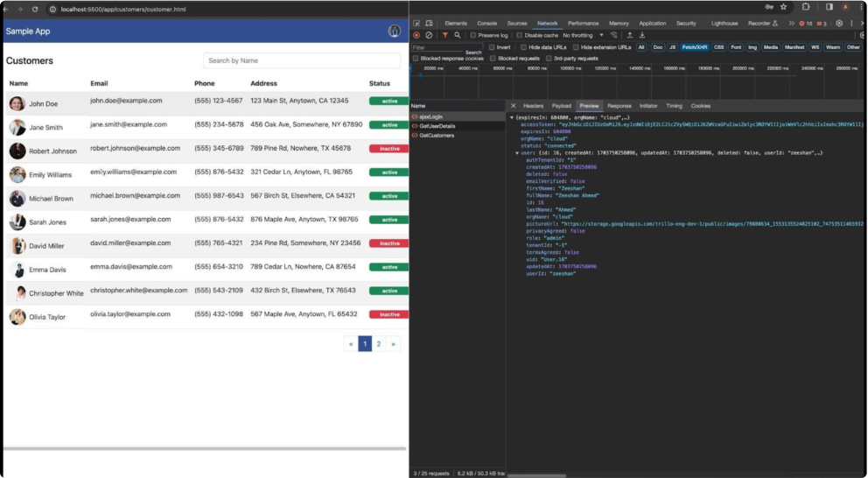Stop recording network log with red button
This screenshot has height=478, width=868.
coord(416,35)
